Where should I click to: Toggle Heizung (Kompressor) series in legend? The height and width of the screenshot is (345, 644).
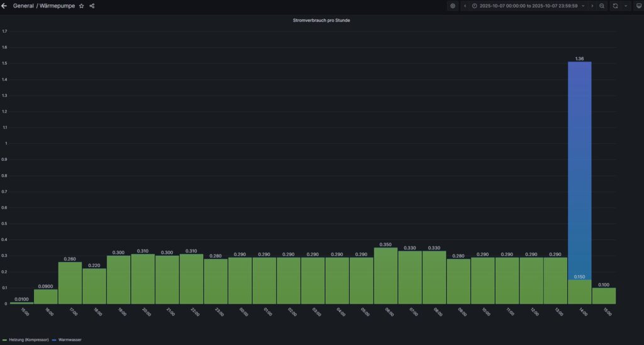click(x=30, y=339)
